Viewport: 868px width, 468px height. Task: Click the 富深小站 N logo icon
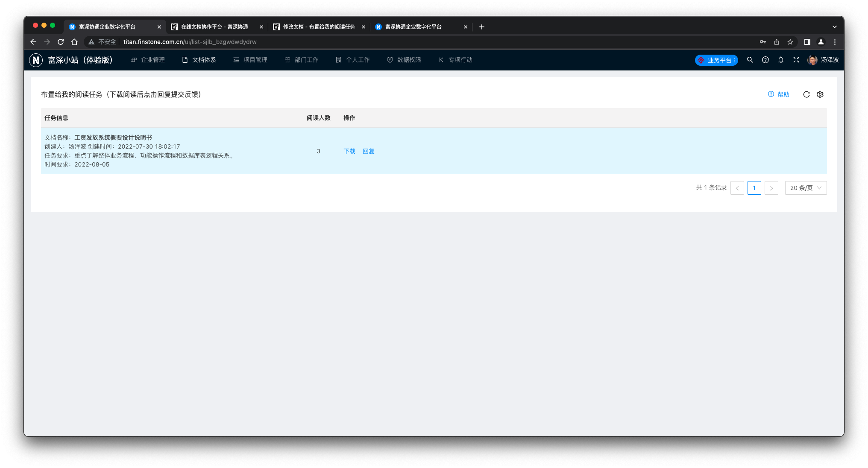pyautogui.click(x=36, y=60)
